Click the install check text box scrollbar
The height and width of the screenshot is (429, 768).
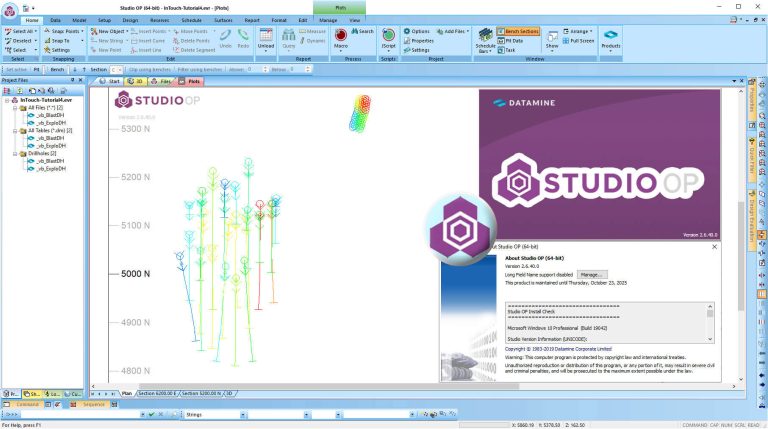pos(710,323)
